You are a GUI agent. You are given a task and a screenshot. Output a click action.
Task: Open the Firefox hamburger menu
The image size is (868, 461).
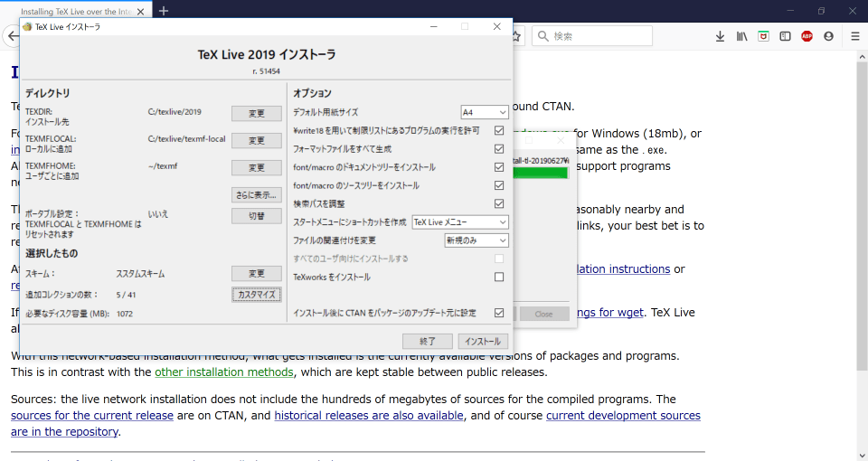coord(854,36)
